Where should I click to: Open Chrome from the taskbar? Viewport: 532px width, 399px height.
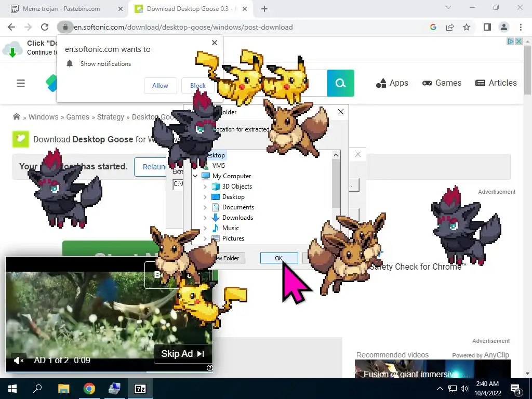[x=89, y=389]
